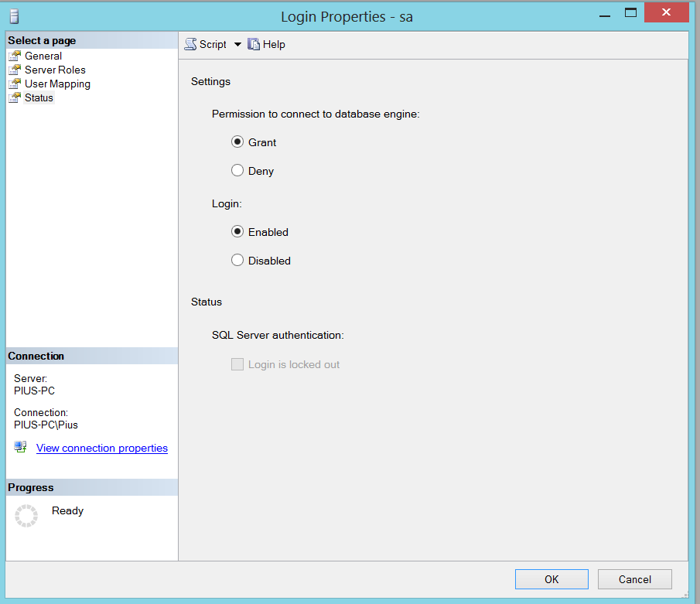This screenshot has height=604, width=700.
Task: Click the PIUS-PC server name text
Action: click(x=34, y=391)
